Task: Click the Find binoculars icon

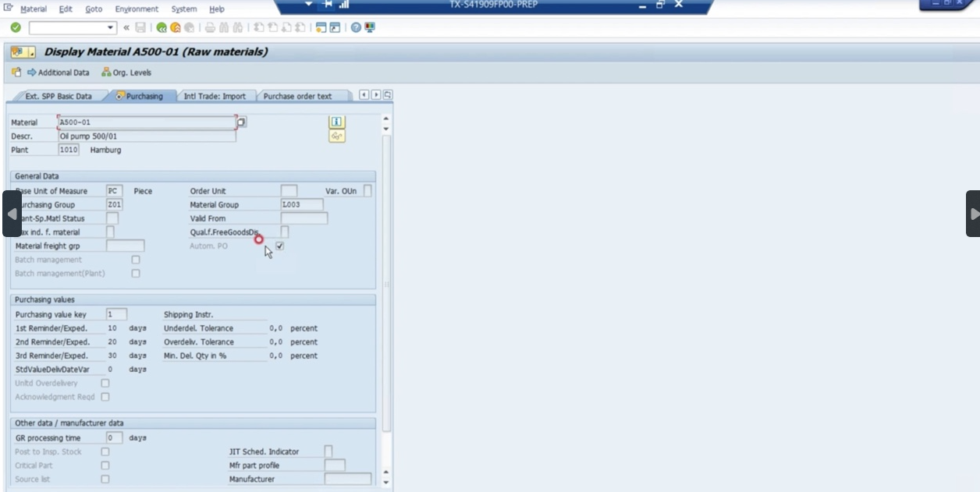Action: click(224, 27)
